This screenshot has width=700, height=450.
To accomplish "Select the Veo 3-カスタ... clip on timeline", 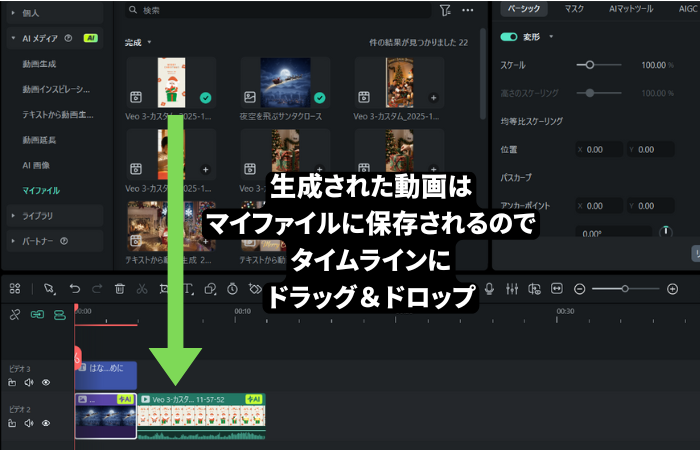I will [201, 416].
